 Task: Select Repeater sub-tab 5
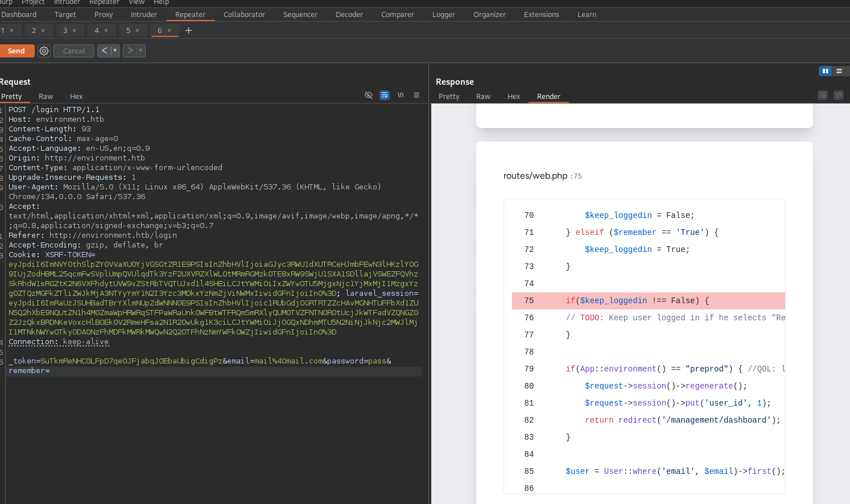[x=128, y=30]
